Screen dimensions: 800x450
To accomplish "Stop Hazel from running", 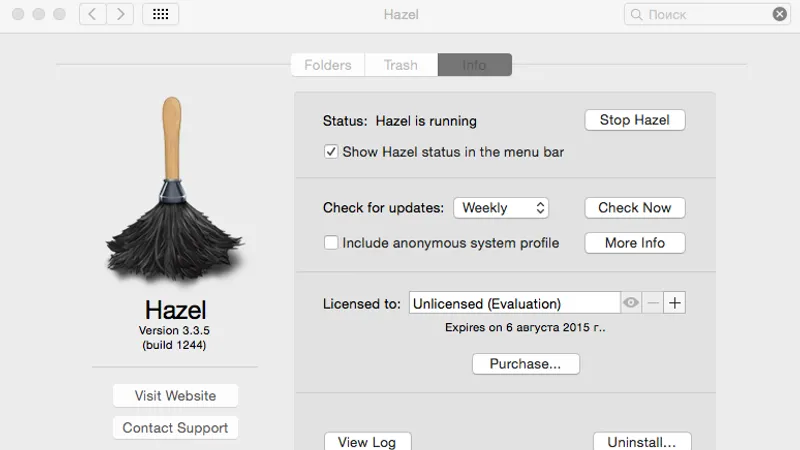I will click(635, 120).
